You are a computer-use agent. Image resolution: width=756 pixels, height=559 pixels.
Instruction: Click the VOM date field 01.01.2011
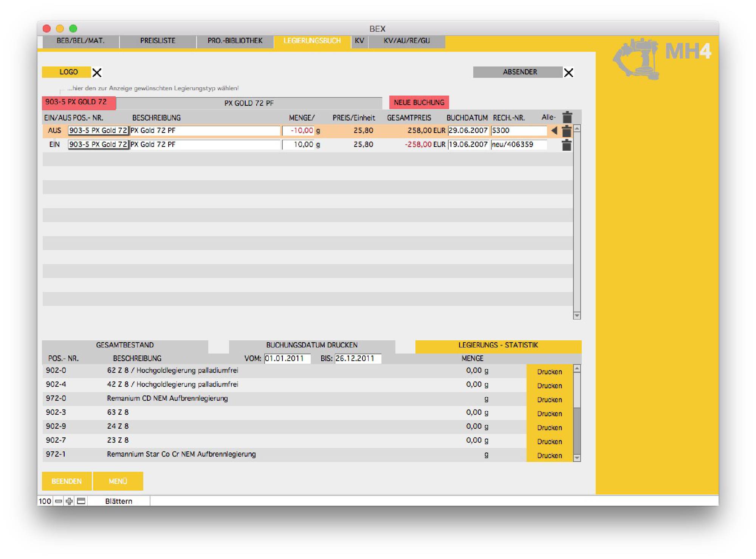(x=287, y=358)
